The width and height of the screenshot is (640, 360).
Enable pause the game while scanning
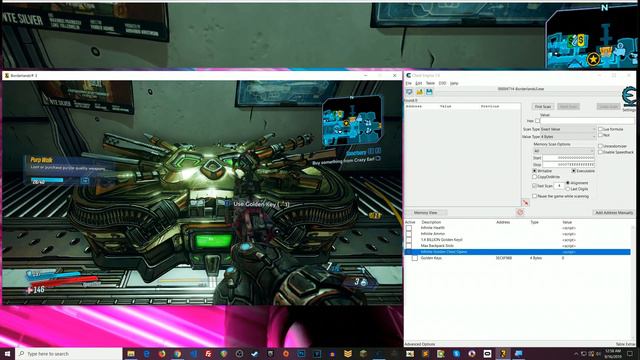click(535, 196)
